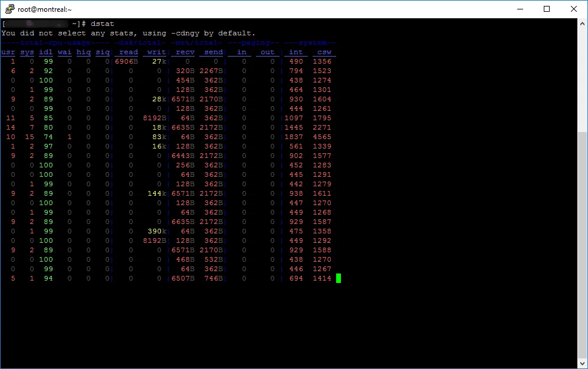Image resolution: width=588 pixels, height=369 pixels.
Task: Click the typed dstat command
Action: [102, 24]
